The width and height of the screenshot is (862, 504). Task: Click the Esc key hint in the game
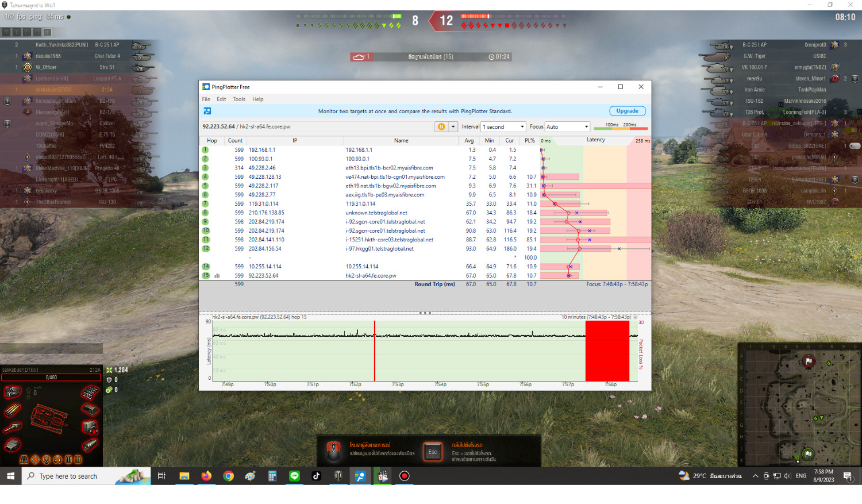432,452
